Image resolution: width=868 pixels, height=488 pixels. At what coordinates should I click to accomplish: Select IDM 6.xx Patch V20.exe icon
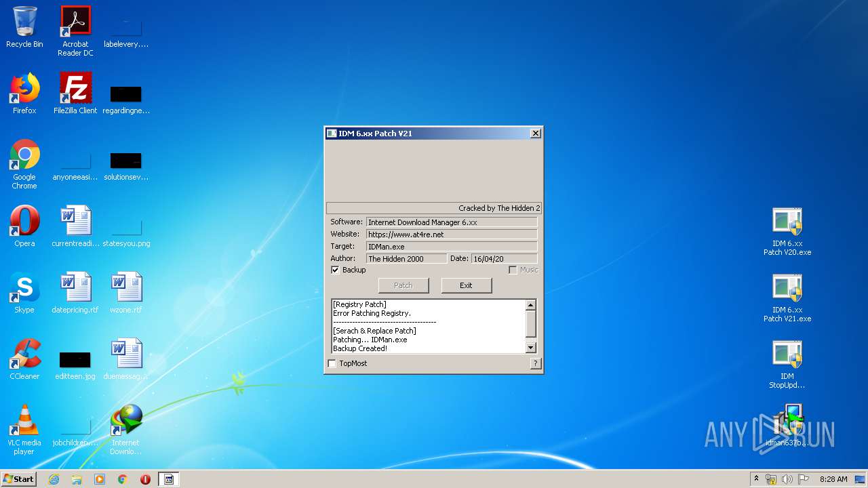(x=787, y=231)
